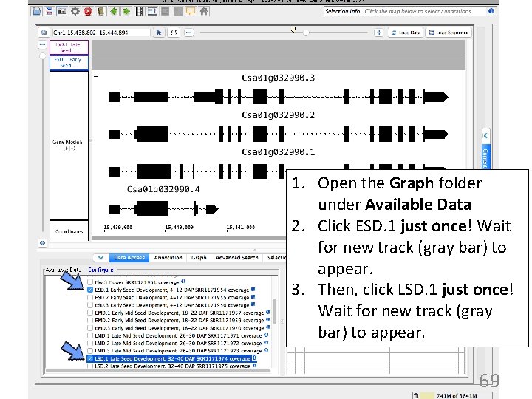Click the film strip toolbar icon
Screen dimensions: 532x399
[139, 11]
